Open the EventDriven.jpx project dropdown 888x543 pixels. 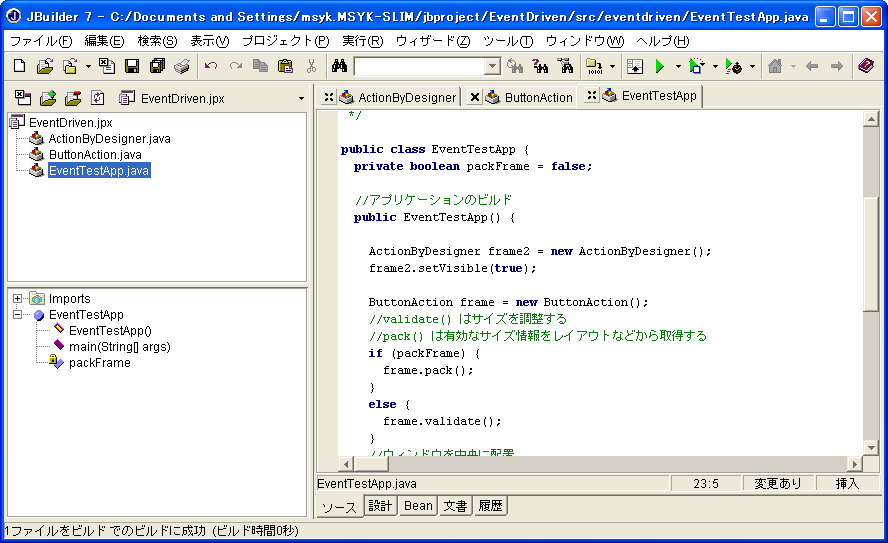[x=301, y=98]
